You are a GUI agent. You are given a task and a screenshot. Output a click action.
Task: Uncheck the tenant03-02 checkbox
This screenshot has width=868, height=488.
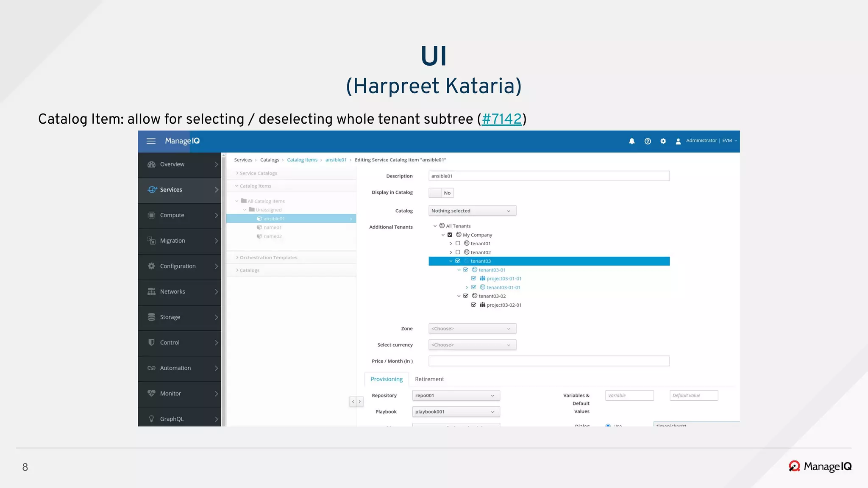click(x=466, y=296)
